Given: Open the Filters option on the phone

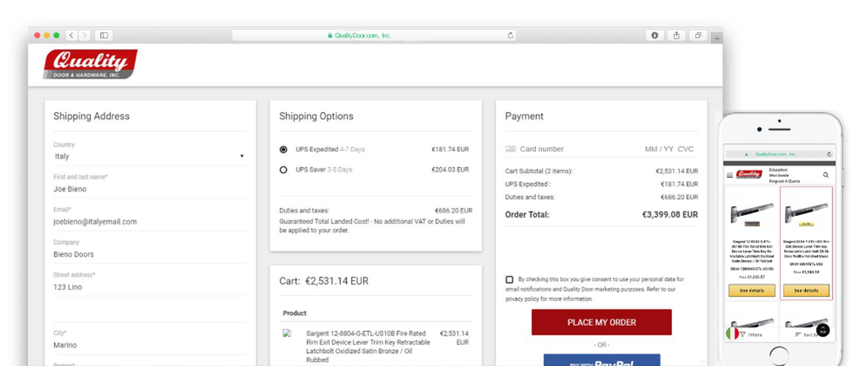Looking at the screenshot, I should tap(751, 335).
